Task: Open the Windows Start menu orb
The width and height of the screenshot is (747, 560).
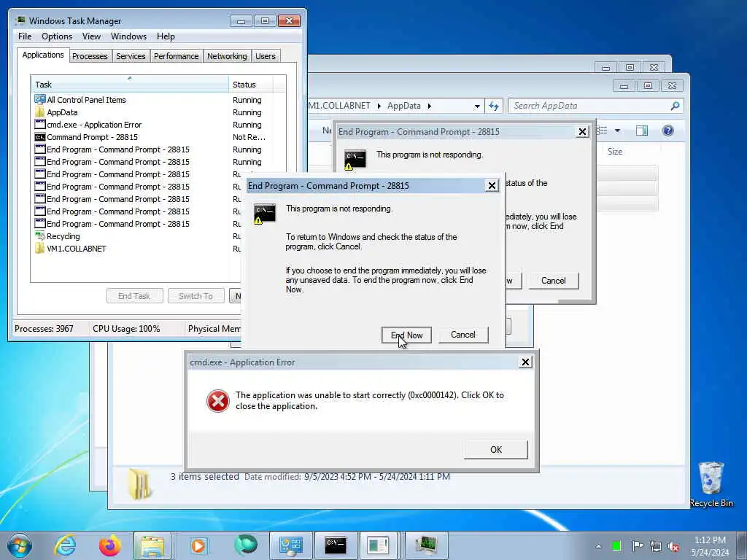Action: point(20,545)
